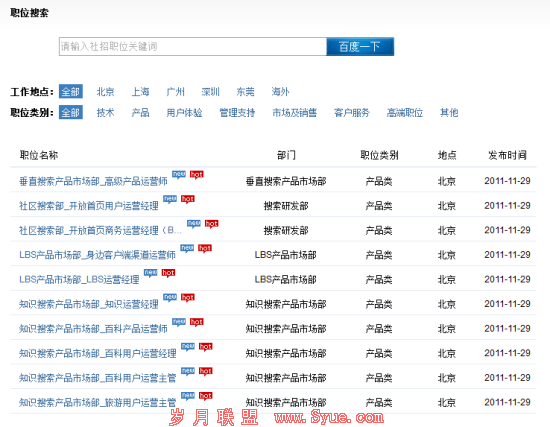Filter job category by 市场及销售
550x427 pixels.
tap(295, 113)
